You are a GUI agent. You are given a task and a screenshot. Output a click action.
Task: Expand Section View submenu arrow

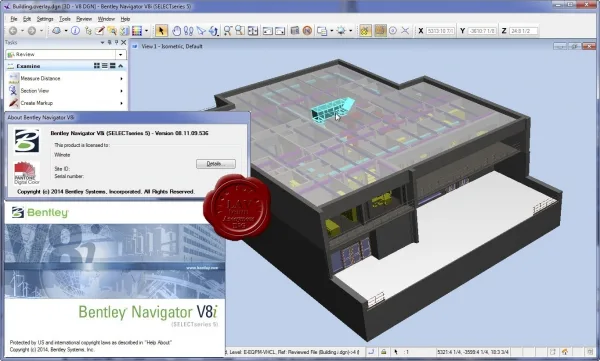pyautogui.click(x=122, y=91)
